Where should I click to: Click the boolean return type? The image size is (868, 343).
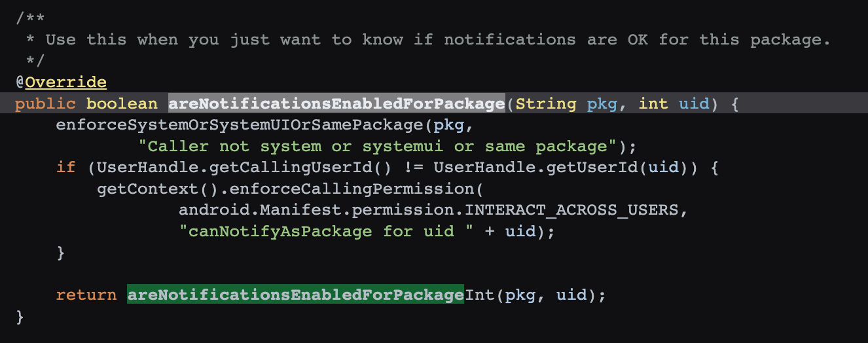click(122, 103)
